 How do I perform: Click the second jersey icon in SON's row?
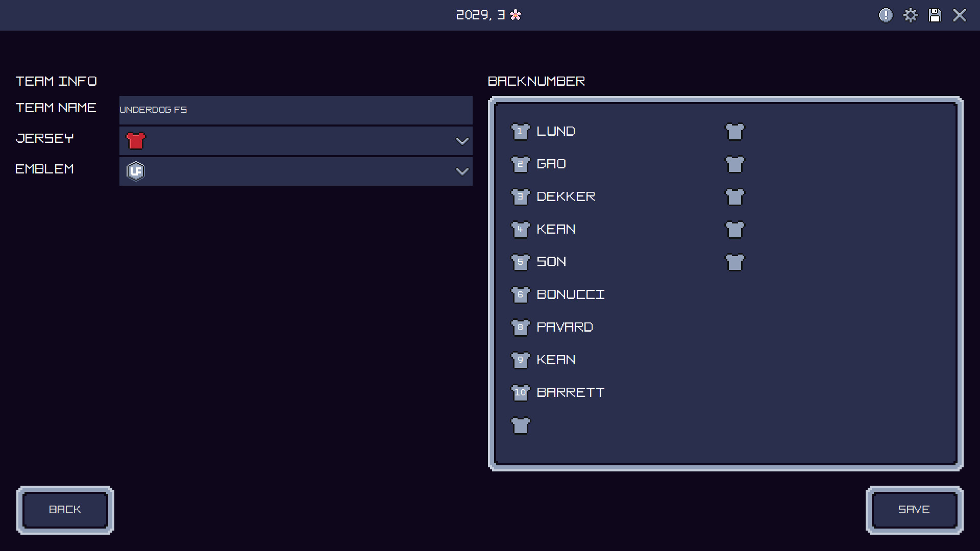pos(735,262)
